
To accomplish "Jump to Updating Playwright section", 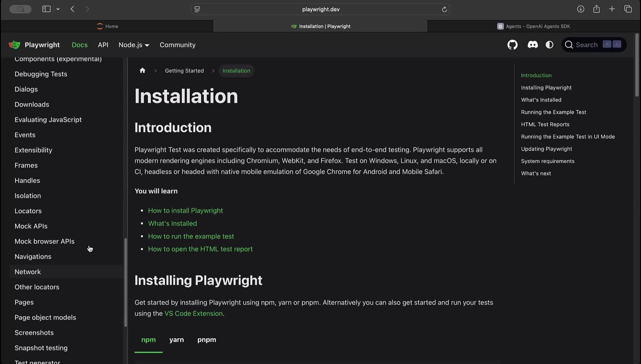I will (546, 149).
